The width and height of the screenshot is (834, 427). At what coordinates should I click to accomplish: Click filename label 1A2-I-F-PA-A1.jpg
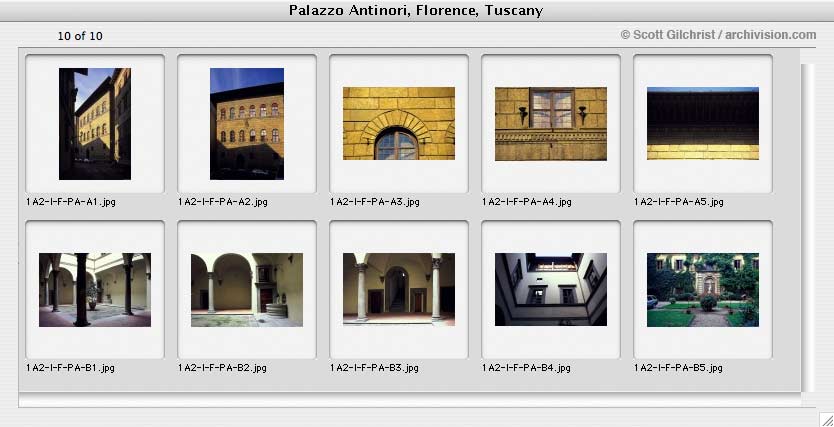tap(70, 202)
